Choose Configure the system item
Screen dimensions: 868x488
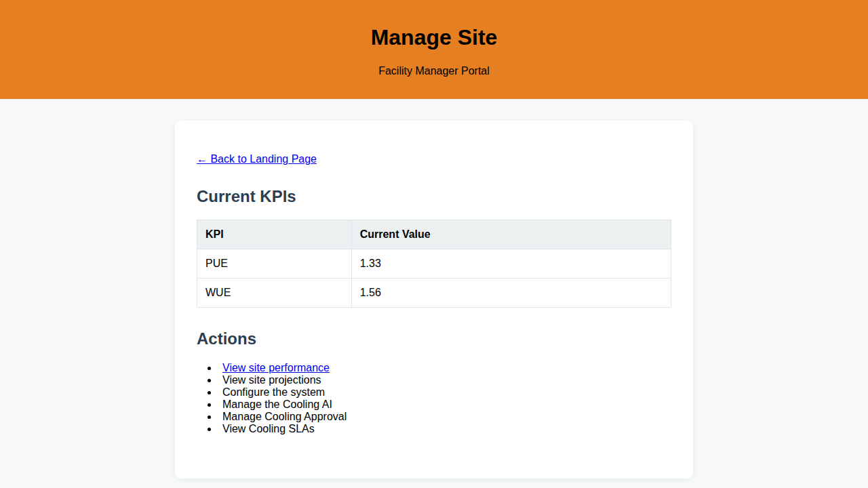tap(273, 392)
